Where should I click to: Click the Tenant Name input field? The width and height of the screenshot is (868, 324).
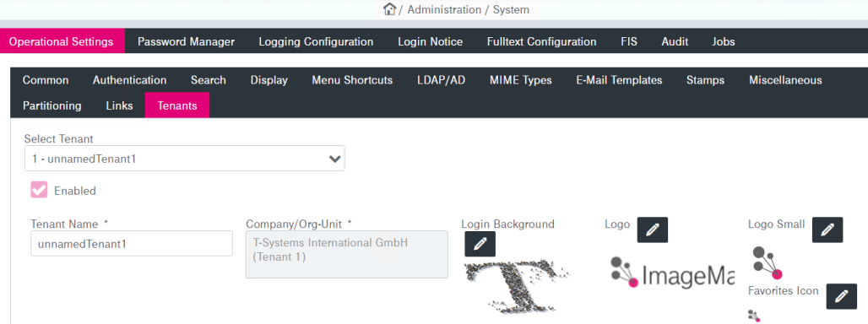pos(132,243)
